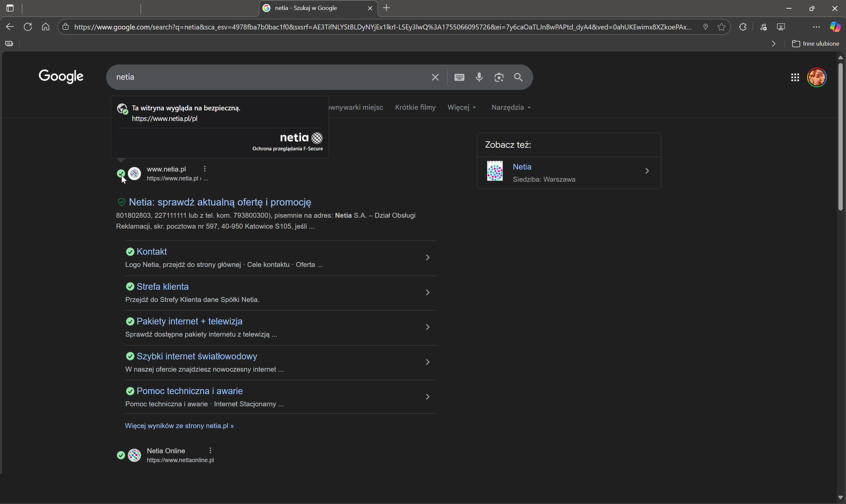Viewport: 846px width, 504px height.
Task: Refresh the current page
Action: pyautogui.click(x=28, y=27)
